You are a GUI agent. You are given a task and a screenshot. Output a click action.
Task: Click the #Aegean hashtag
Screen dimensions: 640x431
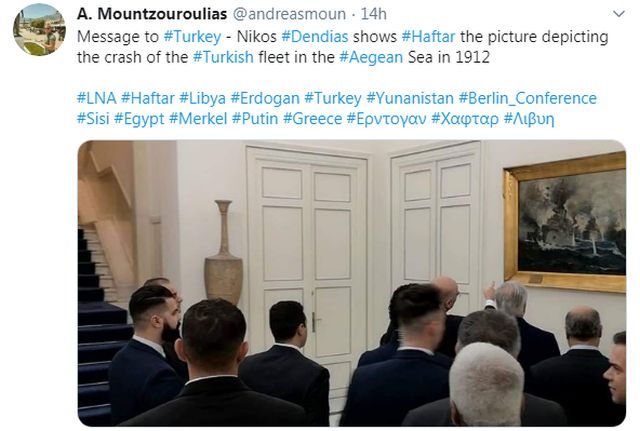pyautogui.click(x=371, y=57)
